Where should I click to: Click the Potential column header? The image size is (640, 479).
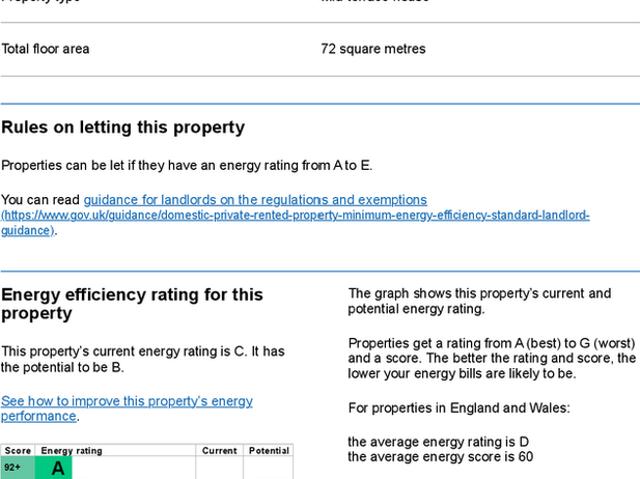tap(268, 451)
